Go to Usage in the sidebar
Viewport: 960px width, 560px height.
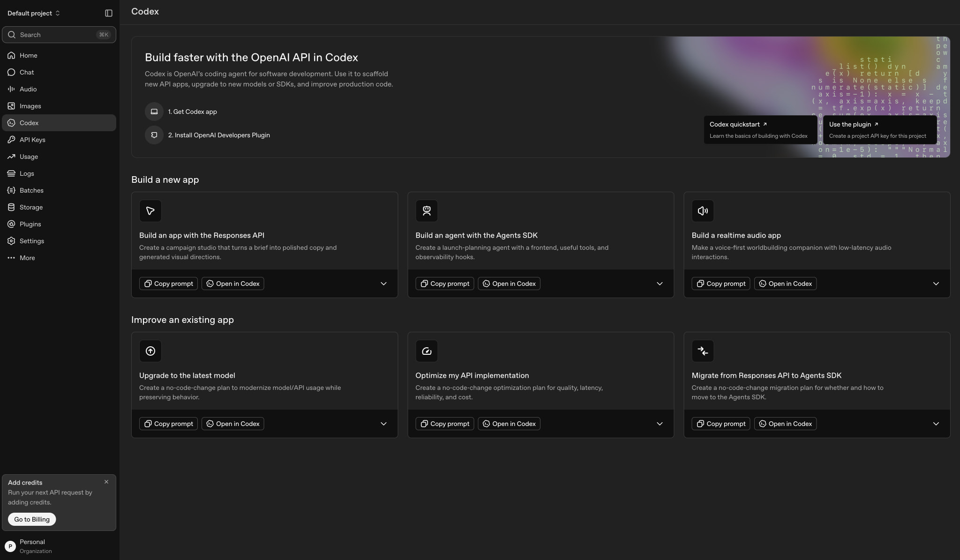[x=59, y=157]
